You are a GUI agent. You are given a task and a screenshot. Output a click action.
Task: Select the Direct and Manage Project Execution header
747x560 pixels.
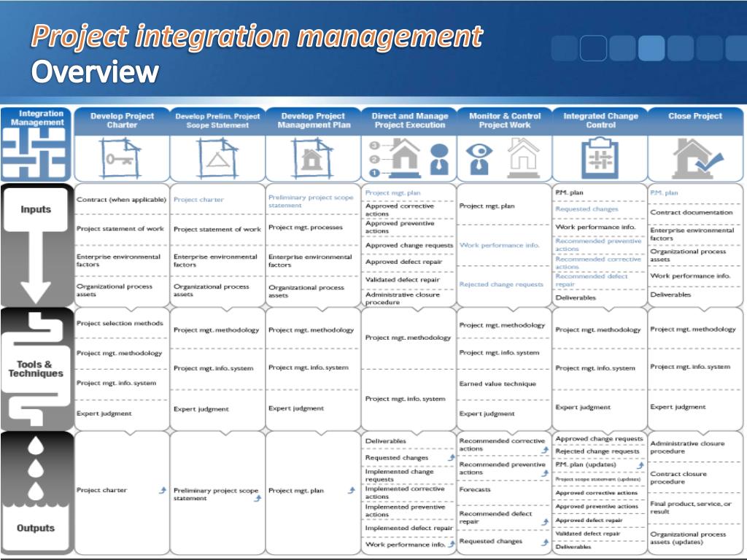(x=410, y=120)
